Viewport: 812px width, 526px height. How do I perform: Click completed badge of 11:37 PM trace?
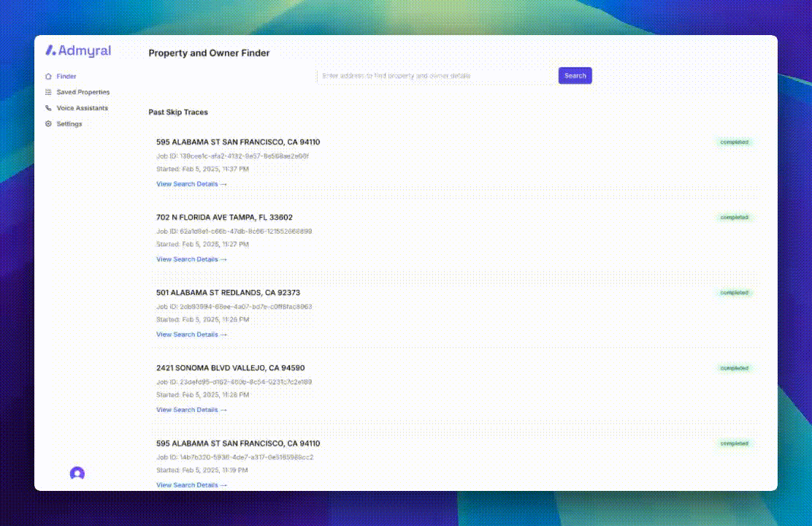point(735,142)
